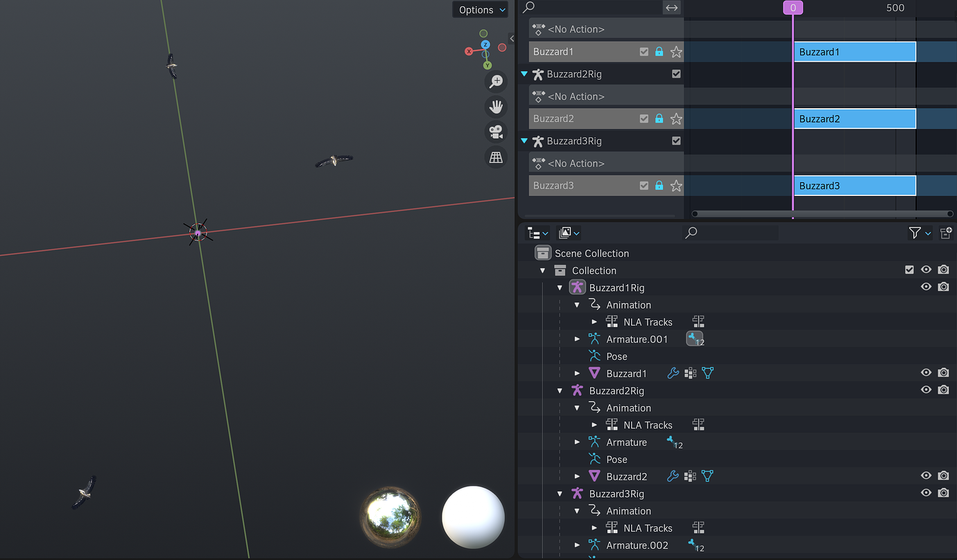The height and width of the screenshot is (560, 957).
Task: Toggle solo star on Buzzard1 track
Action: [676, 52]
